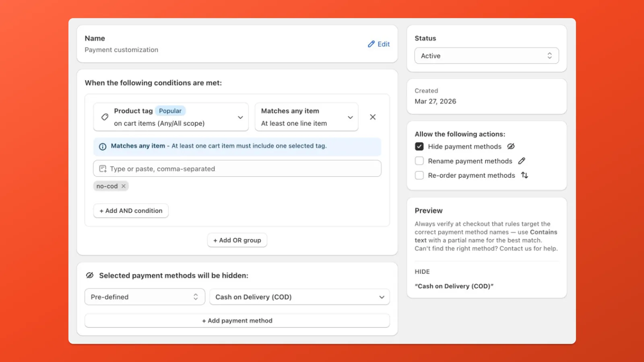Image resolution: width=644 pixels, height=362 pixels.
Task: Remove the Product tag condition with X
Action: coord(373,117)
